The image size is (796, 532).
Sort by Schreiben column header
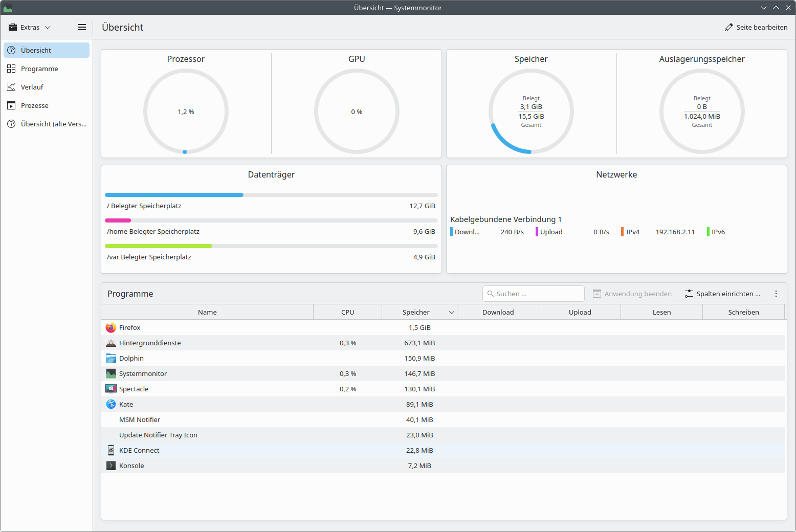coord(743,312)
